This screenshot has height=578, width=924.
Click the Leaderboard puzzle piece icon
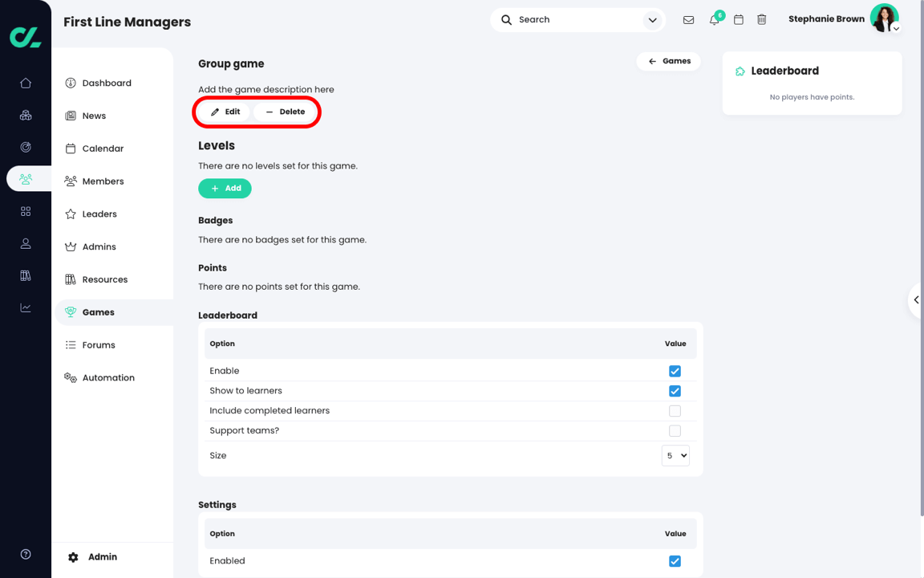click(740, 71)
